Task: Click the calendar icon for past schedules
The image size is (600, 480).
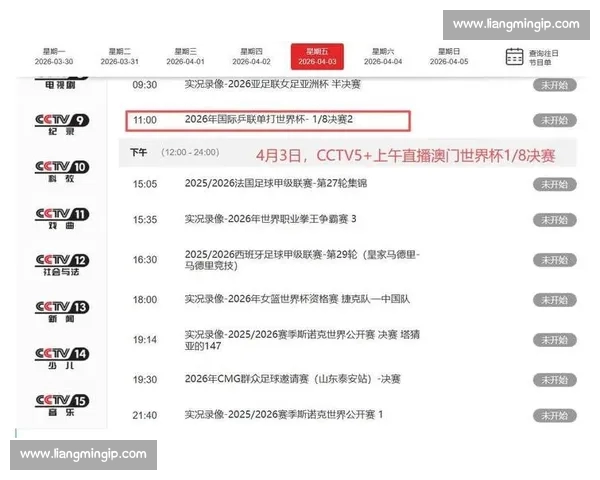Action: click(x=514, y=57)
